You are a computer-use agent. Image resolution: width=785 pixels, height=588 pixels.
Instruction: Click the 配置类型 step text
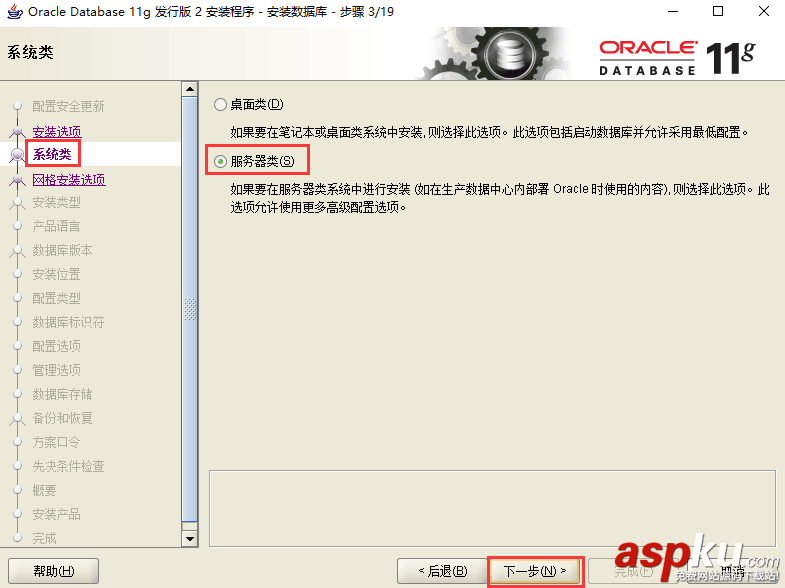coord(56,298)
